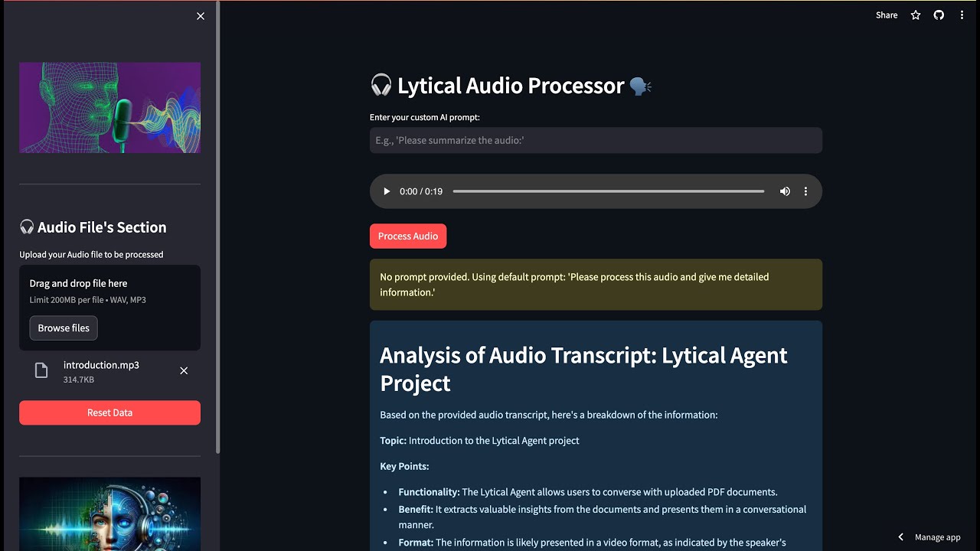This screenshot has width=980, height=551.
Task: Click the Manage app chevron arrow
Action: pyautogui.click(x=901, y=537)
